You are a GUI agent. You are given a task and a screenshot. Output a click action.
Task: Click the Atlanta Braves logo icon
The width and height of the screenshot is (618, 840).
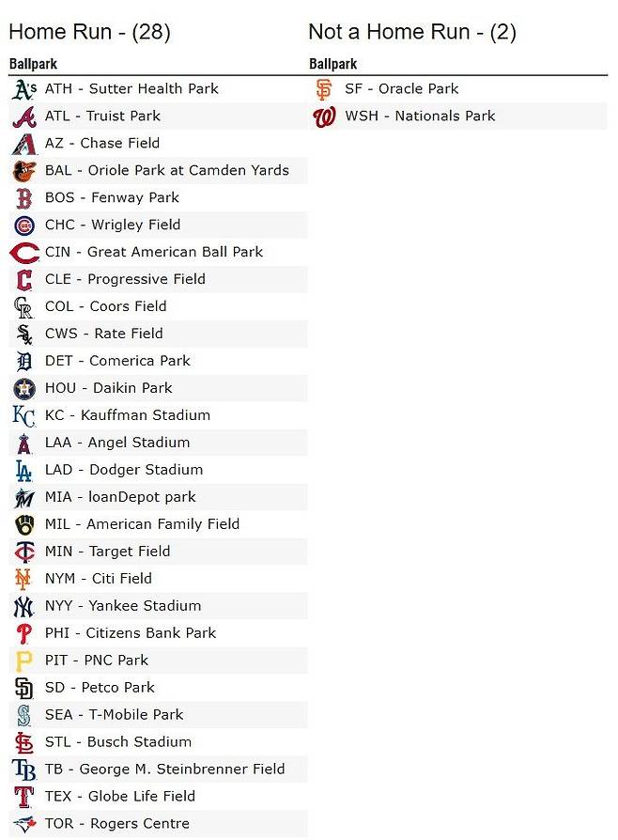pos(24,117)
